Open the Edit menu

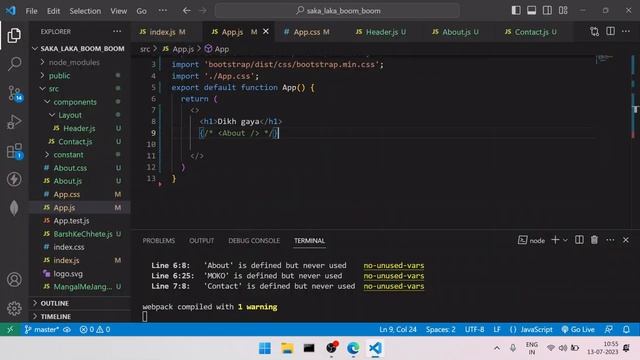[53, 11]
